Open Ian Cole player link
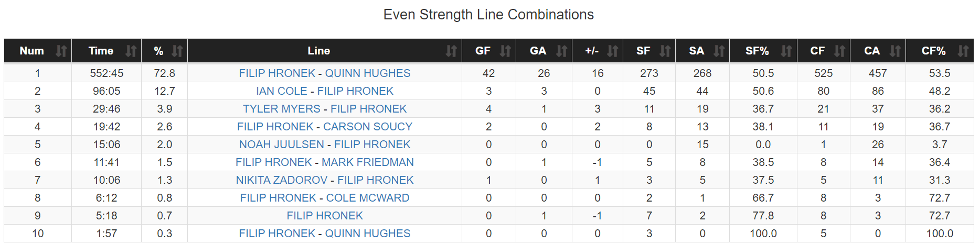980x244 pixels. [282, 91]
